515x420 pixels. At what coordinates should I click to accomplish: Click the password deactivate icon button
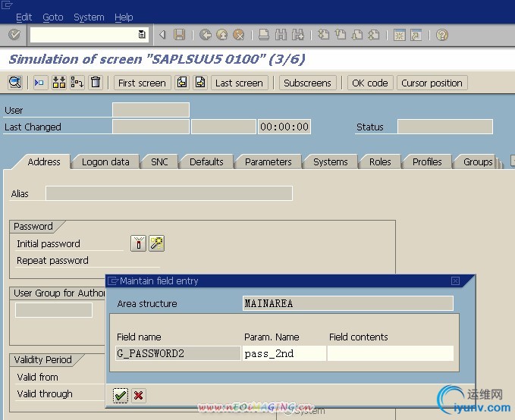click(138, 243)
